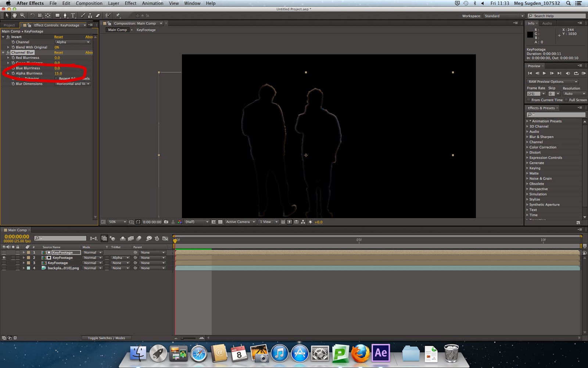Select the Brush tool

(83, 15)
